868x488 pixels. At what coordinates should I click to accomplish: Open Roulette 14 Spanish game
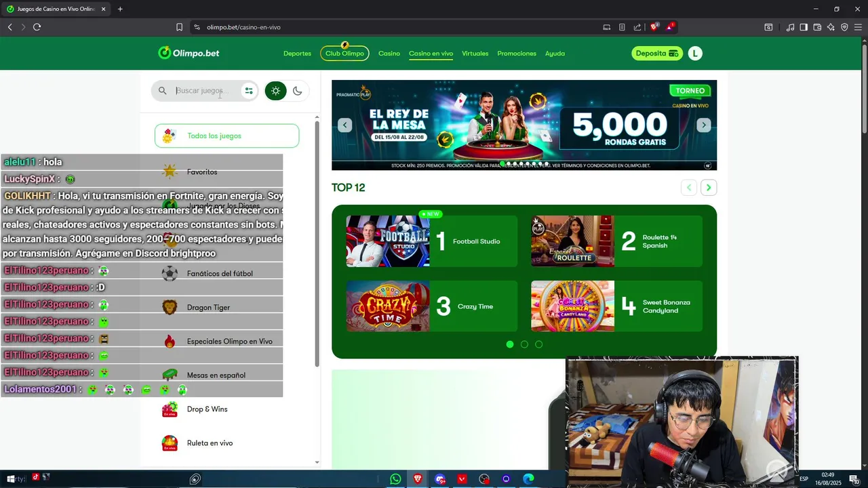616,241
